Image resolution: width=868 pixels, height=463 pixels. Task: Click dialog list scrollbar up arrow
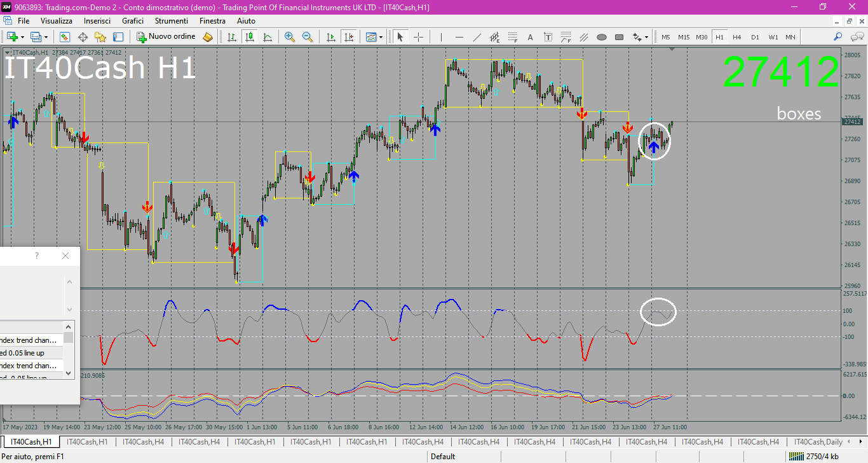(x=69, y=326)
